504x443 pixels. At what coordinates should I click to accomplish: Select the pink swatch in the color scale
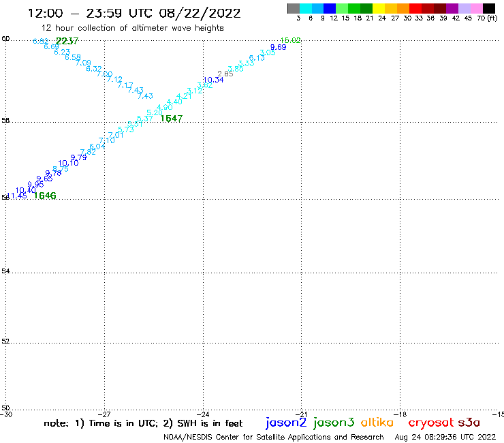pos(477,8)
